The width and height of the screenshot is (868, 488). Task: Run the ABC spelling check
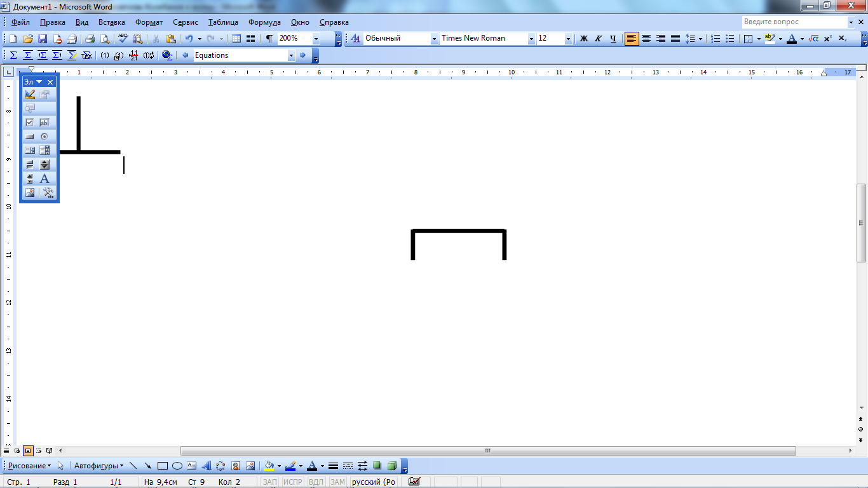(123, 39)
